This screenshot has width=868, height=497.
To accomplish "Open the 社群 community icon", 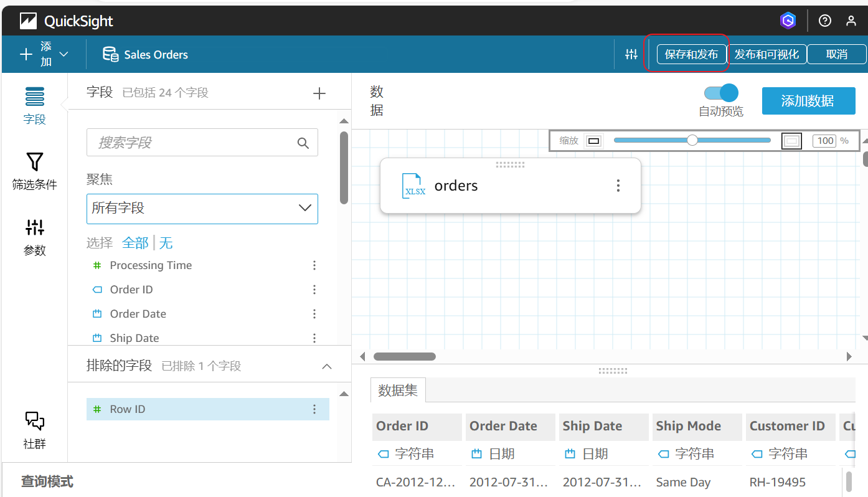I will pos(34,430).
